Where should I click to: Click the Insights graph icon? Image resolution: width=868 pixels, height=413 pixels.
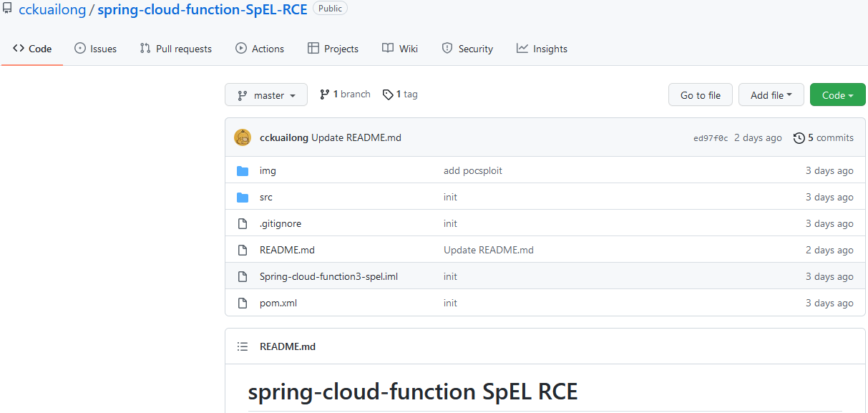pyautogui.click(x=522, y=49)
